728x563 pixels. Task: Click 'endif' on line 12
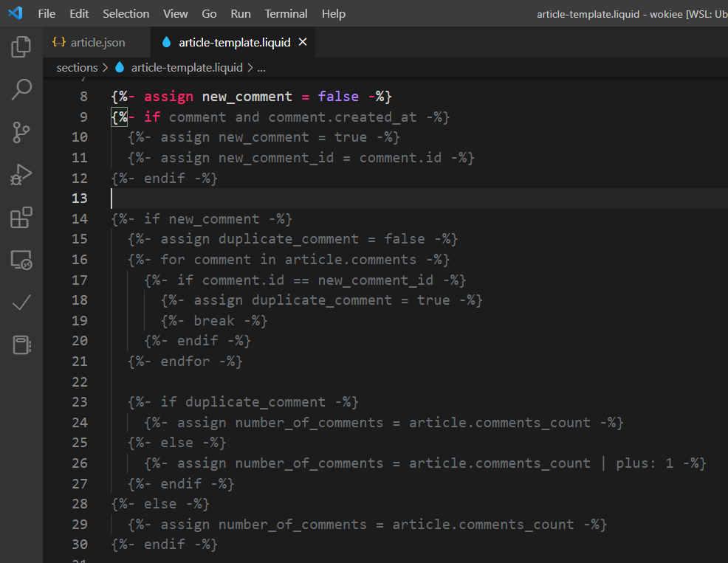[x=165, y=179]
